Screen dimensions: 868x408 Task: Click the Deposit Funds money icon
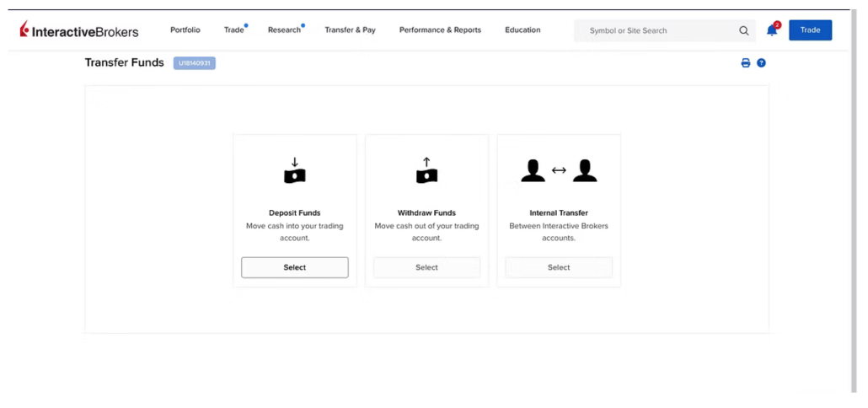294,170
